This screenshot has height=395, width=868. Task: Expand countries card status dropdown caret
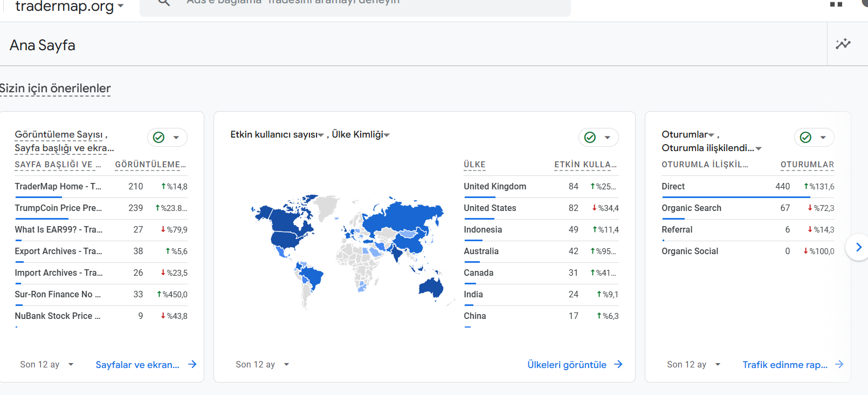608,138
